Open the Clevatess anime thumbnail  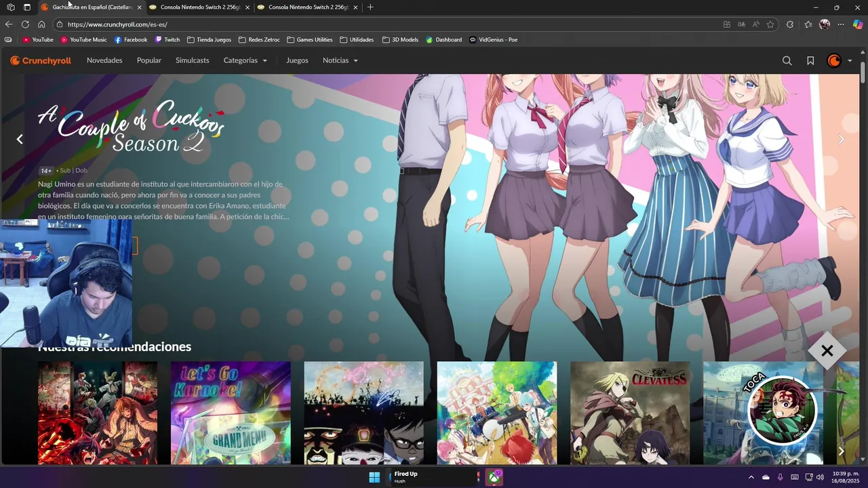(x=630, y=413)
